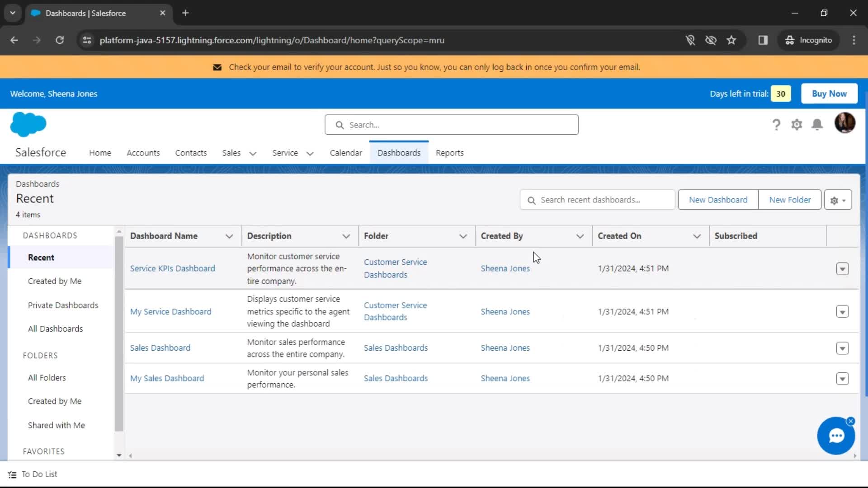Select Recent in sidebar
The height and width of the screenshot is (488, 868).
pyautogui.click(x=61, y=258)
